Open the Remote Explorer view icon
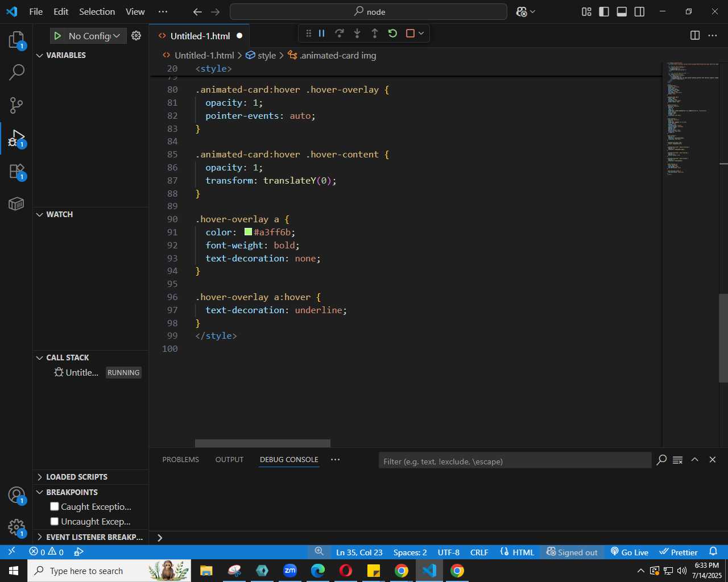 point(16,203)
